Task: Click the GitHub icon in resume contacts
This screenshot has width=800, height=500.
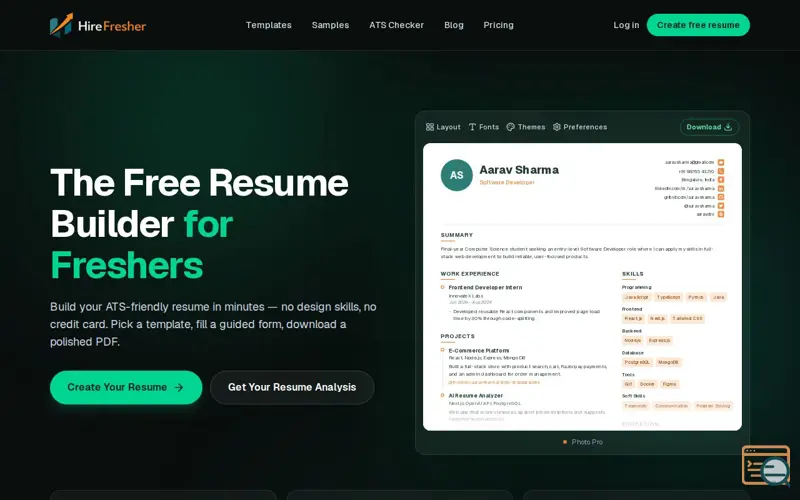Action: click(x=721, y=197)
